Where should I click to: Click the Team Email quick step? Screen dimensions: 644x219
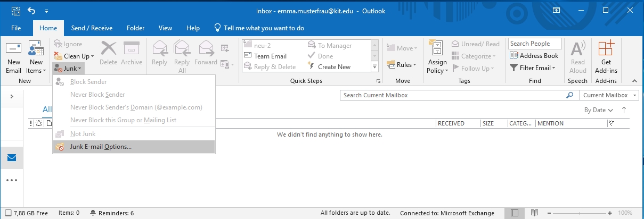270,56
